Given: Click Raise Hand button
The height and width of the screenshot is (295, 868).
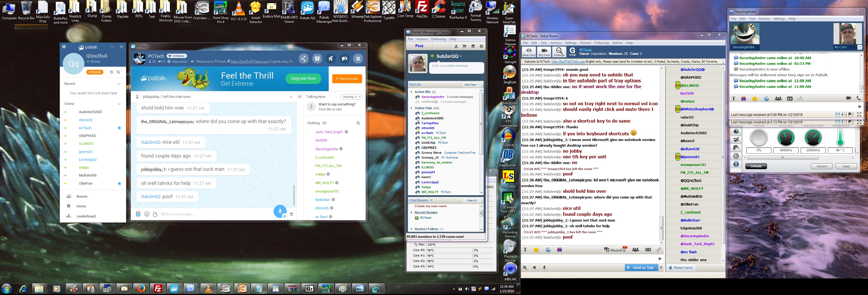Looking at the screenshot, I should point(680,268).
